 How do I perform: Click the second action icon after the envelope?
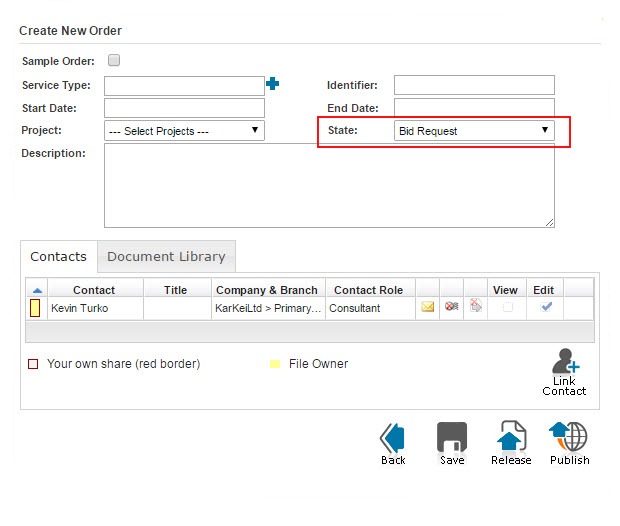pos(452,307)
